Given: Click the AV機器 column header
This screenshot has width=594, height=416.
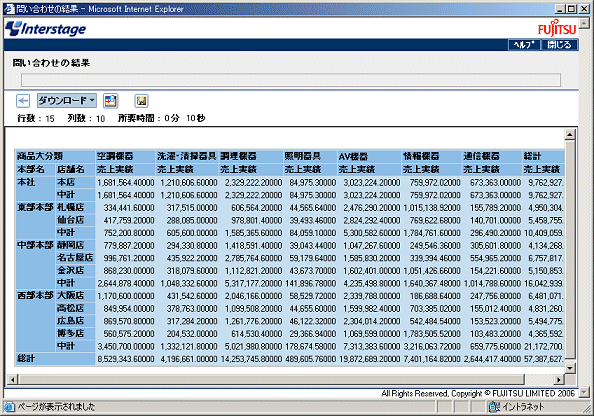Looking at the screenshot, I should click(369, 156).
